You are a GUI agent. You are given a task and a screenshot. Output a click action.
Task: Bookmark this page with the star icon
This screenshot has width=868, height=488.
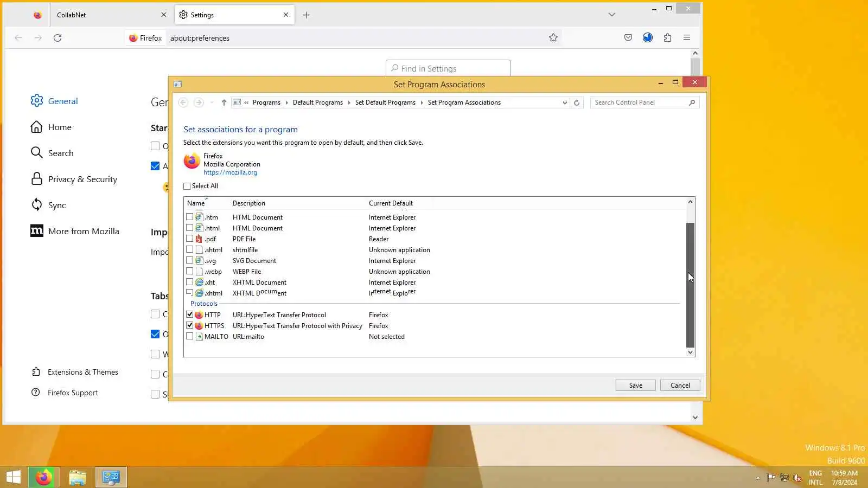coord(553,38)
